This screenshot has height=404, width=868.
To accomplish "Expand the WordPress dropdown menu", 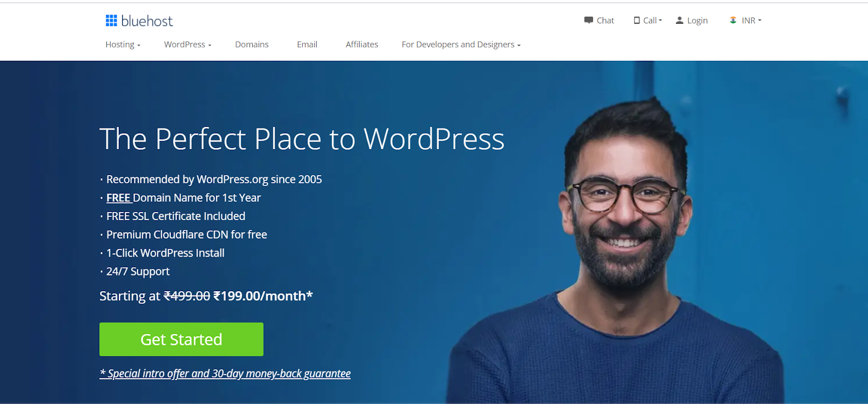I will point(188,44).
